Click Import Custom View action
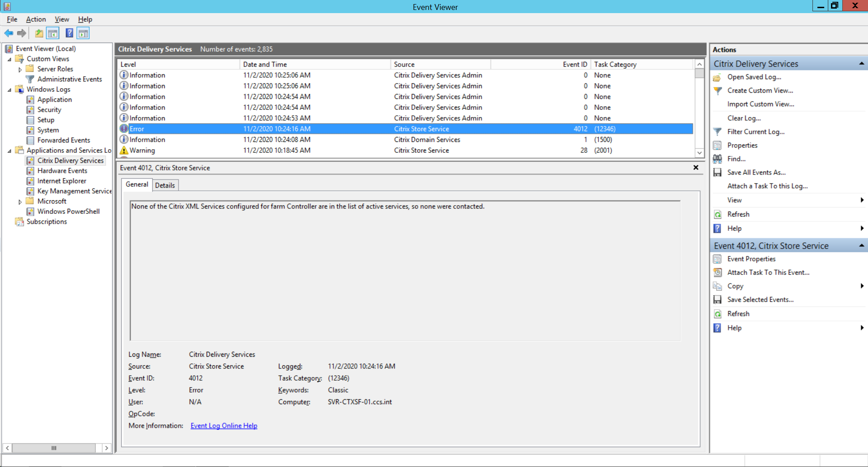868x467 pixels. pyautogui.click(x=761, y=104)
